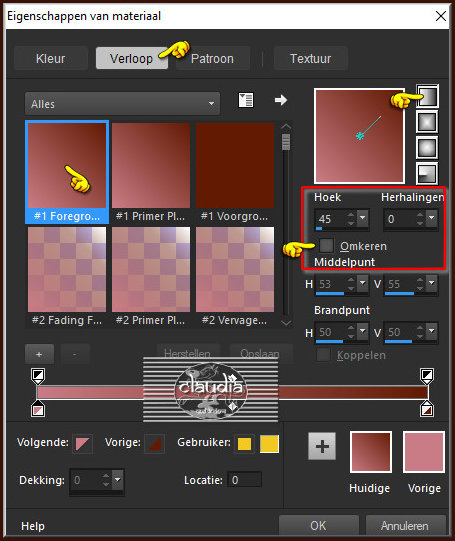Select the sunburst gradient style icon
Viewport: 455px width, 541px height.
pos(427,148)
